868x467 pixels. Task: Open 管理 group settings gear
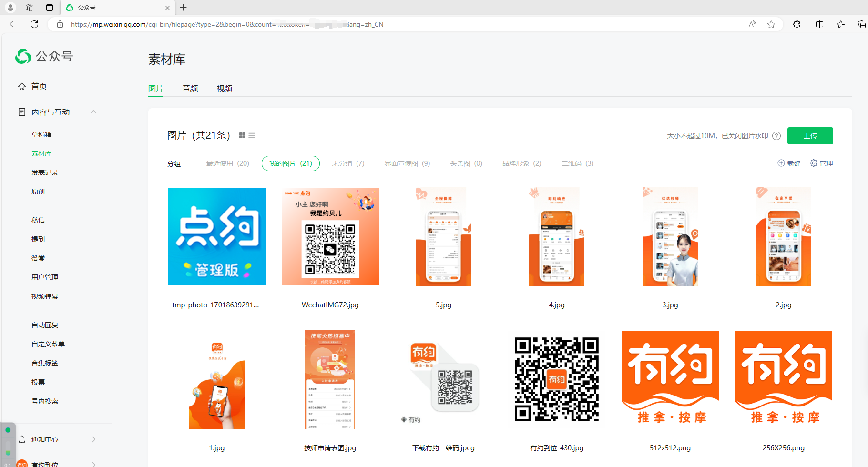pyautogui.click(x=814, y=163)
